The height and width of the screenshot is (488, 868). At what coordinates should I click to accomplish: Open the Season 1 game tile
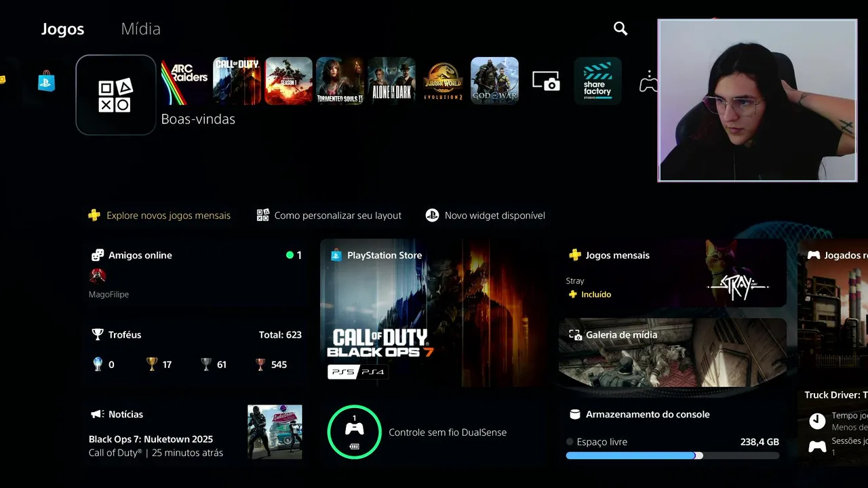pyautogui.click(x=288, y=81)
